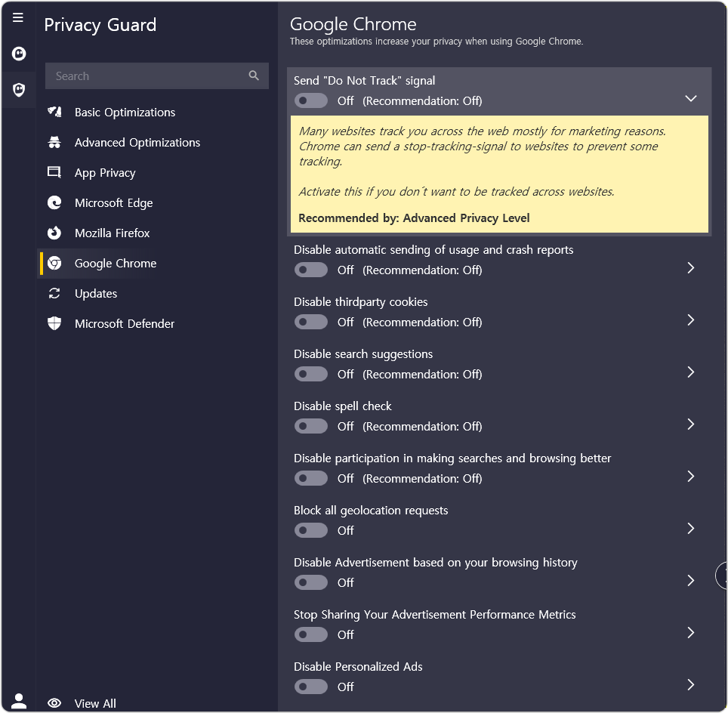
Task: Select the Microsoft Defender shield icon
Action: [x=54, y=323]
